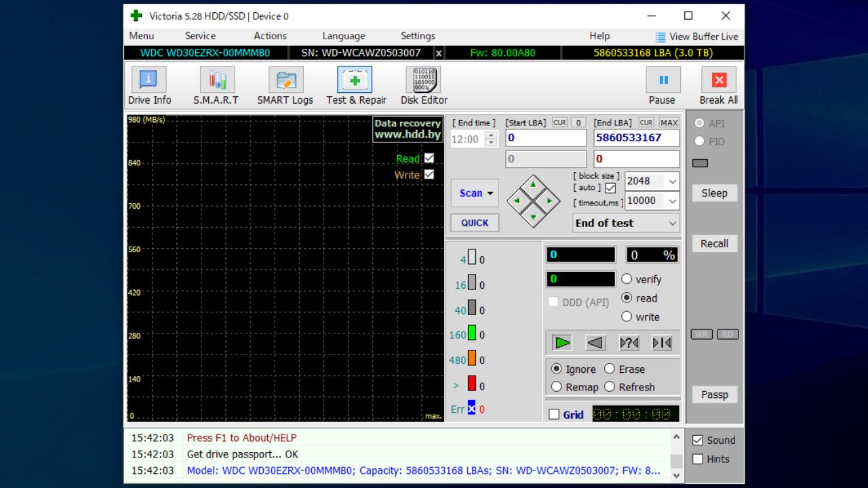Click the random seek '?' button
The height and width of the screenshot is (488, 868).
click(x=629, y=343)
